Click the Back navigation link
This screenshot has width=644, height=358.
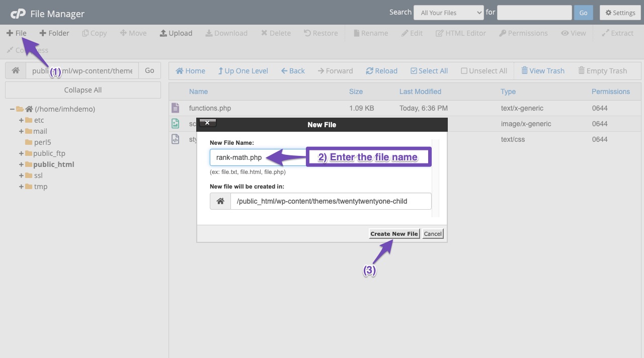click(293, 71)
